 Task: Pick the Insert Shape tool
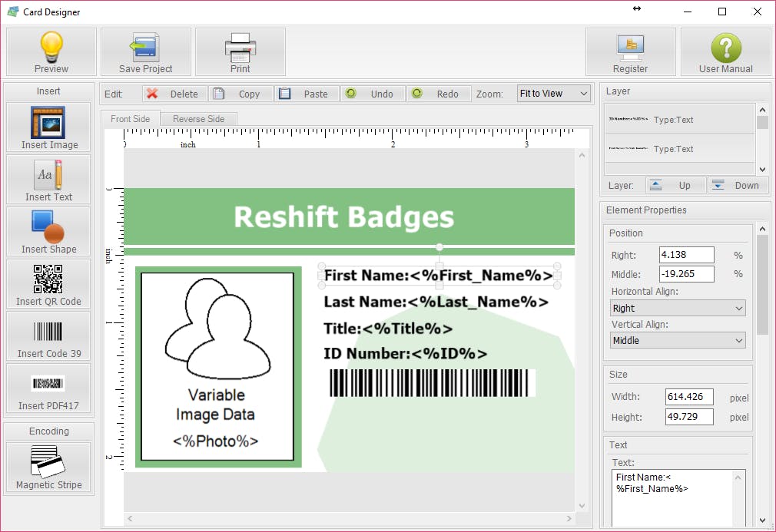coord(48,233)
